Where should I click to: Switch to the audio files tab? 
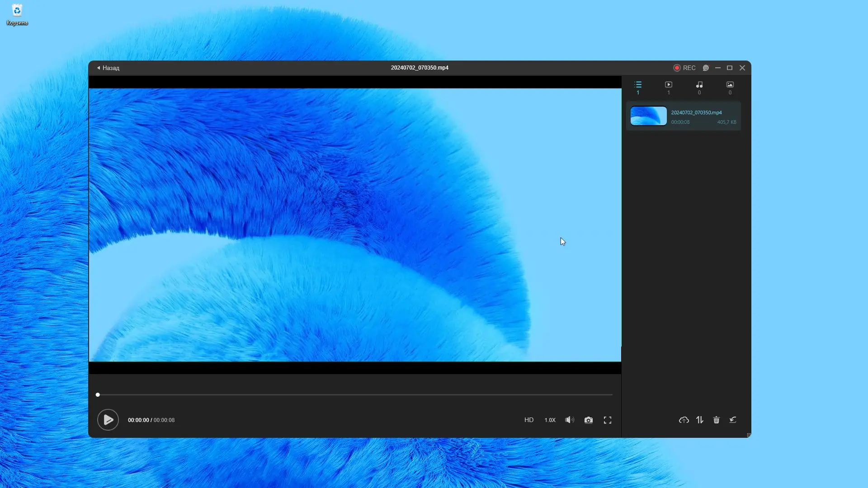click(x=699, y=87)
